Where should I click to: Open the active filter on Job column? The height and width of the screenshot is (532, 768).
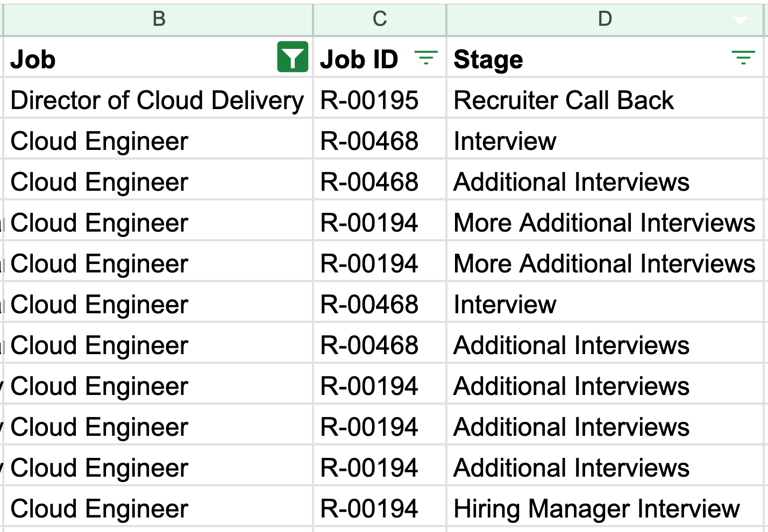point(293,57)
